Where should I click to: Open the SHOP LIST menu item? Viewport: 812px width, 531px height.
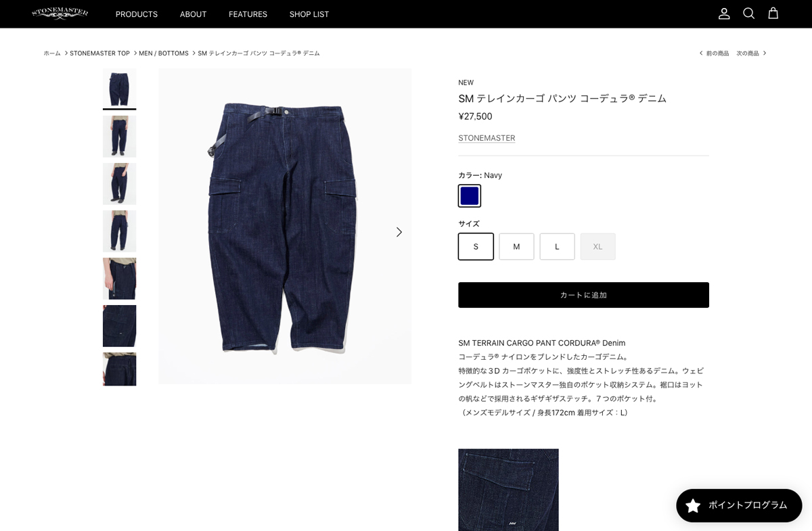[x=309, y=14]
